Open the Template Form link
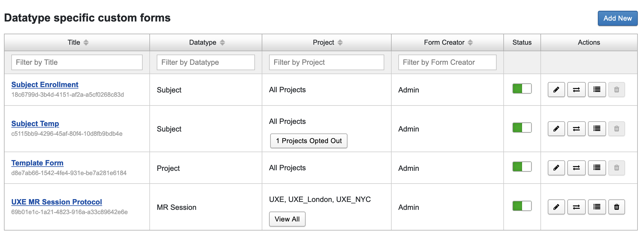This screenshot has height=237, width=644. click(37, 163)
